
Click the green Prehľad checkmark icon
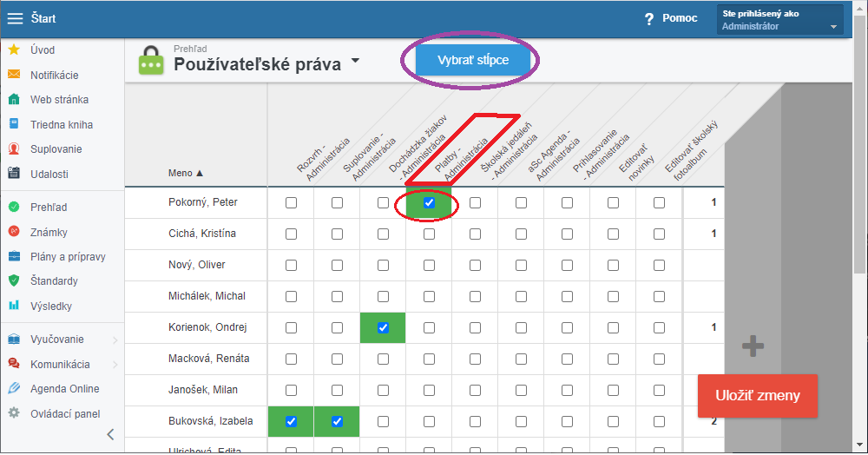14,207
